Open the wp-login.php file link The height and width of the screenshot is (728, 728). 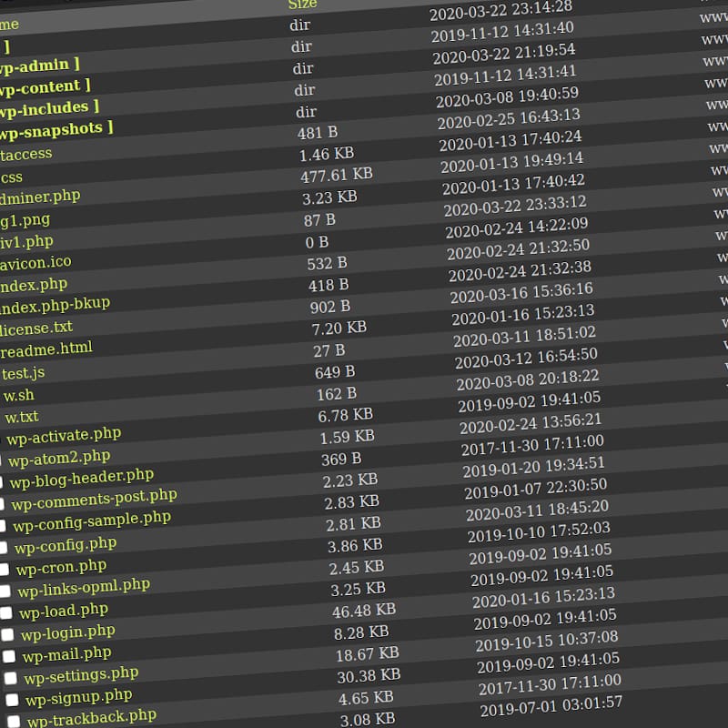click(68, 632)
